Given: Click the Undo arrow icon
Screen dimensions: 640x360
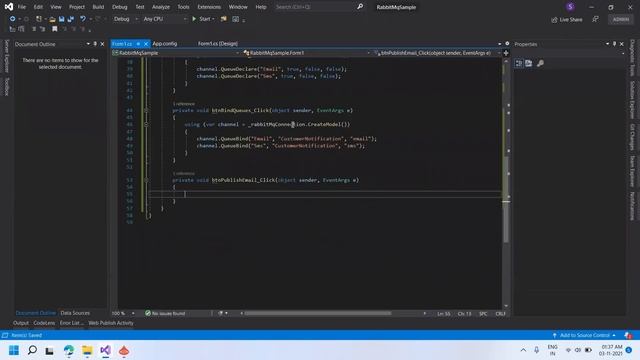Looking at the screenshot, I should click(x=83, y=19).
